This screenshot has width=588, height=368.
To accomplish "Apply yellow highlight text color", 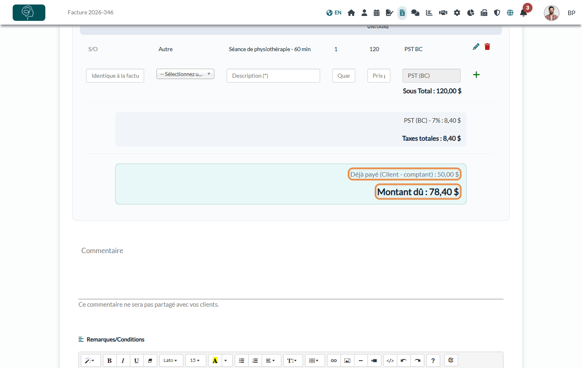I will [215, 360].
